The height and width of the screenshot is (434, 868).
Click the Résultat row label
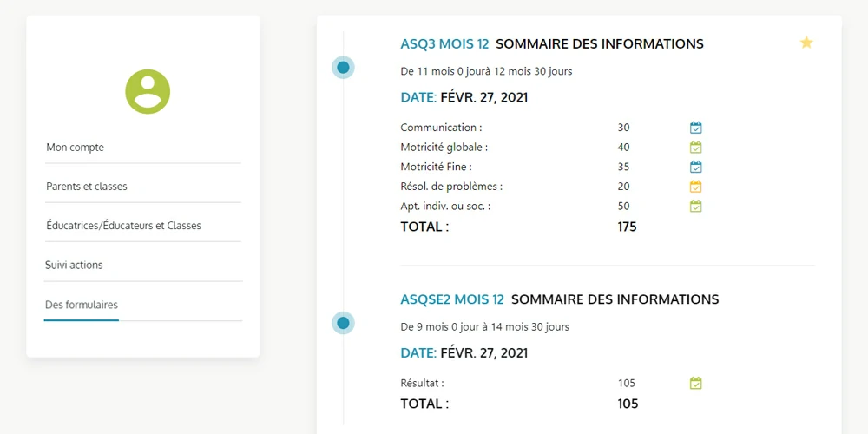pyautogui.click(x=423, y=383)
